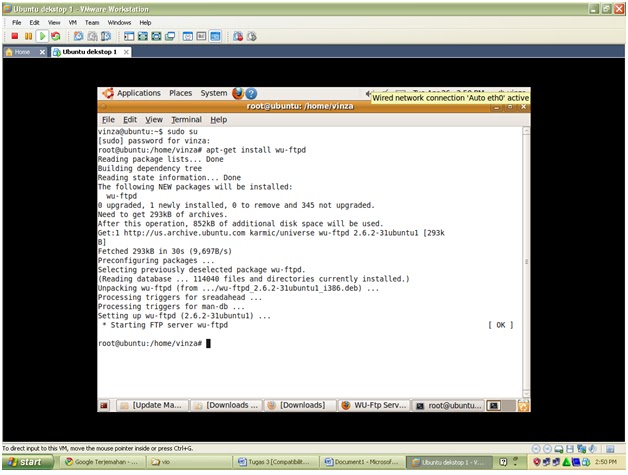The image size is (628, 475).
Task: Open the terminal View menu
Action: point(154,119)
